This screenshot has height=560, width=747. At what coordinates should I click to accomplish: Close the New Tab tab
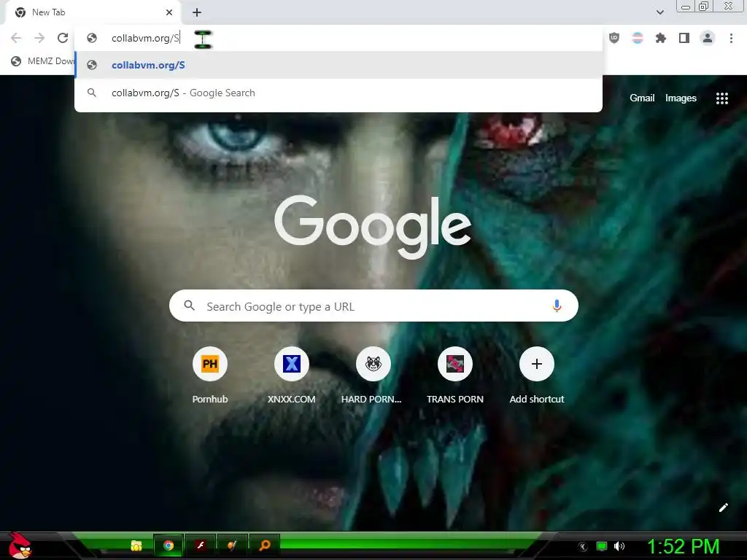(169, 12)
